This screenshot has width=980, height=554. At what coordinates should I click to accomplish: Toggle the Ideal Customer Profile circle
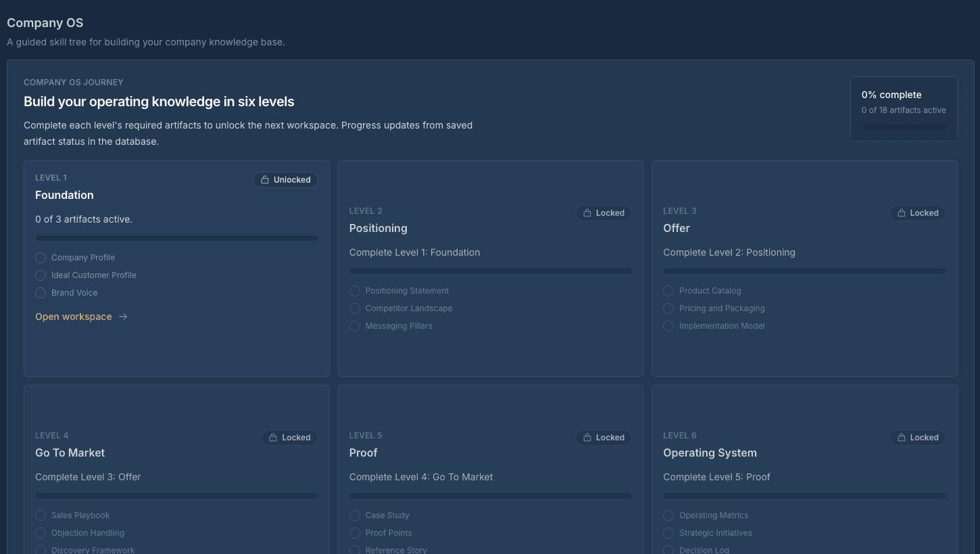click(x=41, y=275)
